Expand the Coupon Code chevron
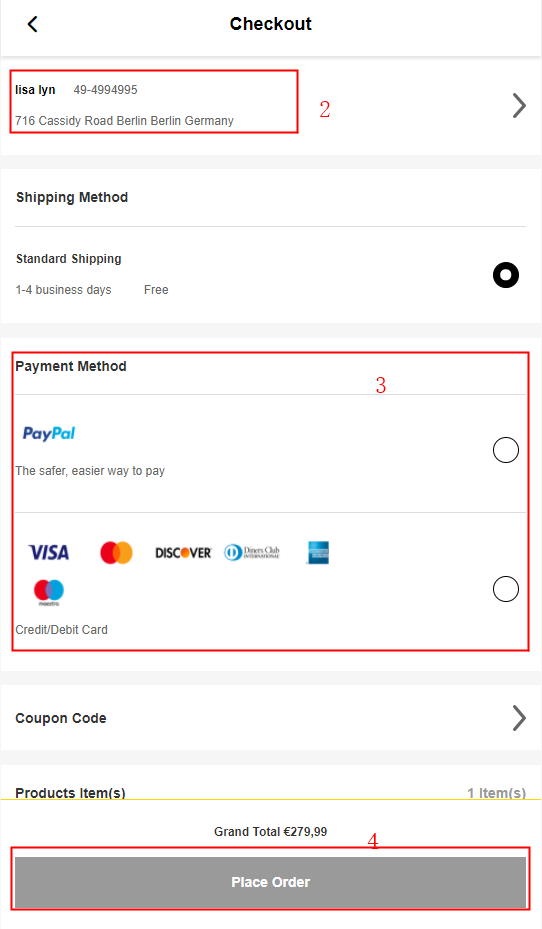The height and width of the screenshot is (929, 542). pos(519,718)
